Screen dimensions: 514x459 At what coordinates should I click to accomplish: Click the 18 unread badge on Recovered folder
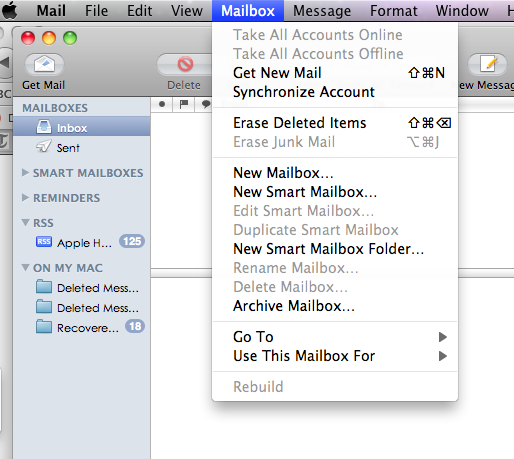tap(135, 326)
